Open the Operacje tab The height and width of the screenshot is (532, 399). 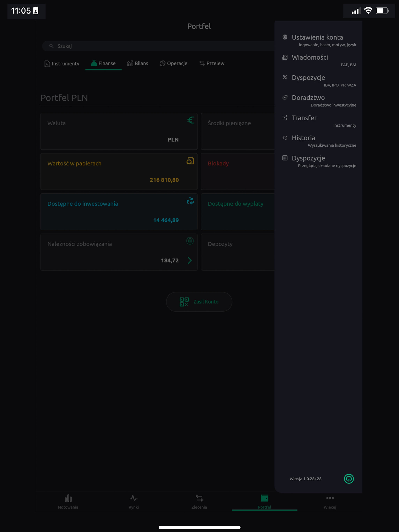(174, 63)
